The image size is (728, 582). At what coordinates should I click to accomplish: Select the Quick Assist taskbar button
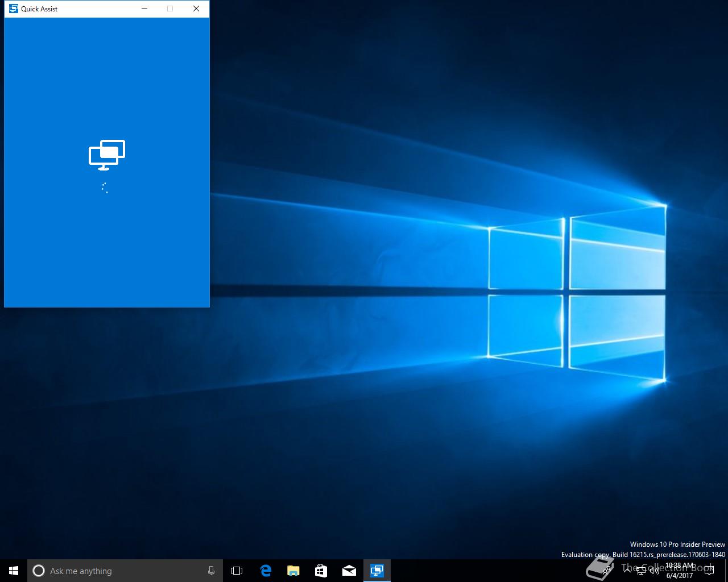pos(377,571)
